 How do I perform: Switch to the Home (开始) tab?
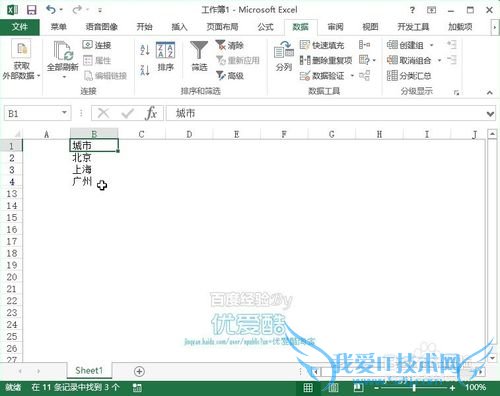click(144, 27)
